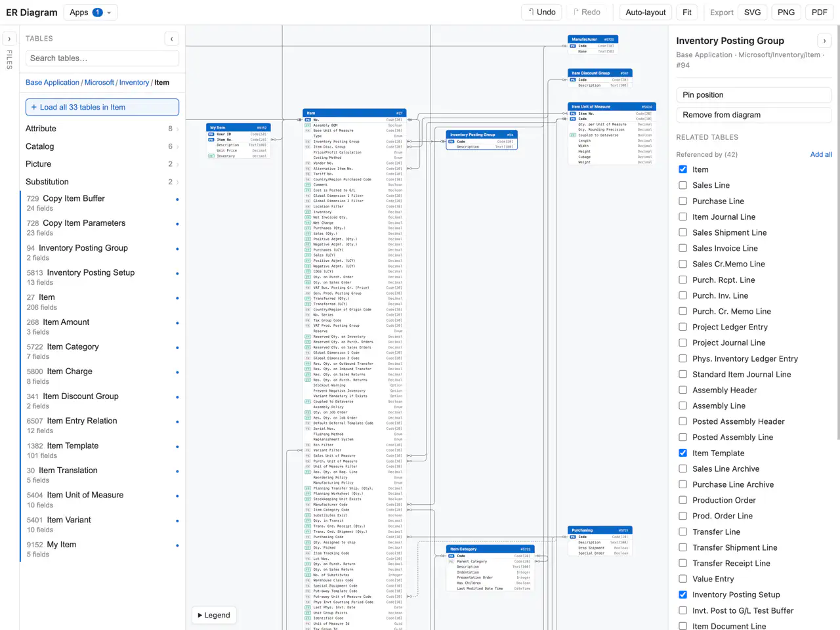Viewport: 840px width, 630px height.
Task: Select Item Discount Group in table list
Action: click(x=102, y=401)
